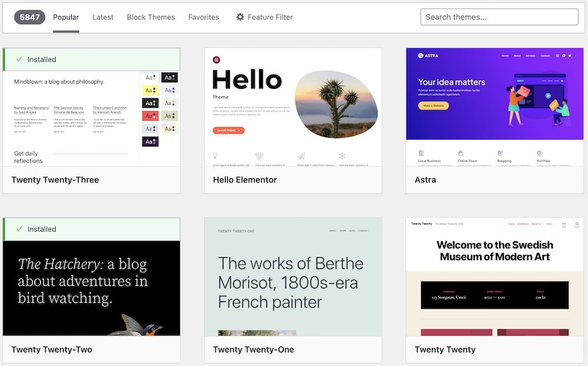This screenshot has width=588, height=366.
Task: Select the top white Aa style swatch
Action: [150, 77]
